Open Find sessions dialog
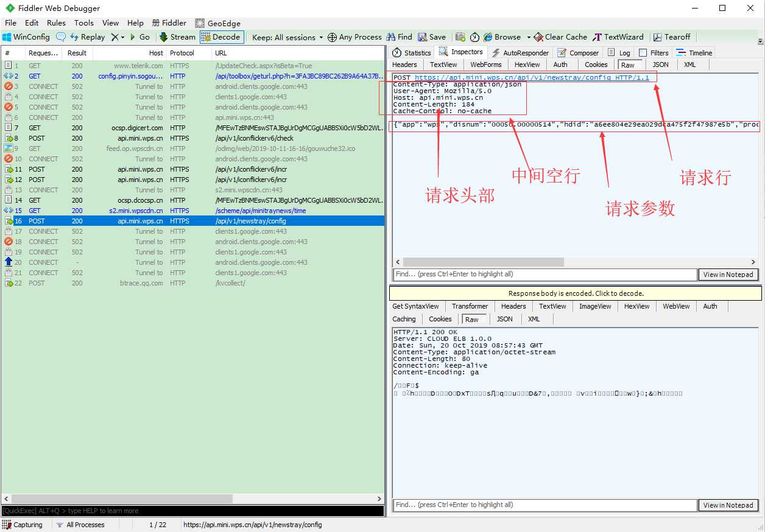This screenshot has width=765, height=532. [399, 37]
